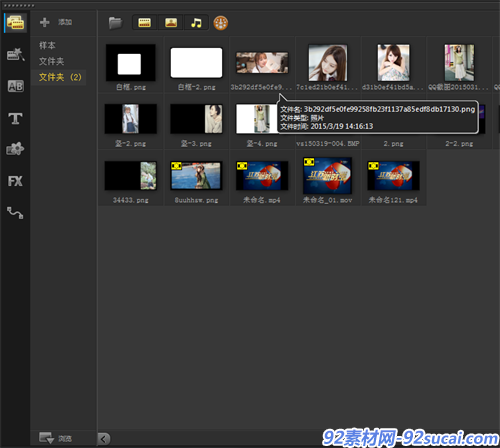Select the 样本 library folder

(x=47, y=45)
